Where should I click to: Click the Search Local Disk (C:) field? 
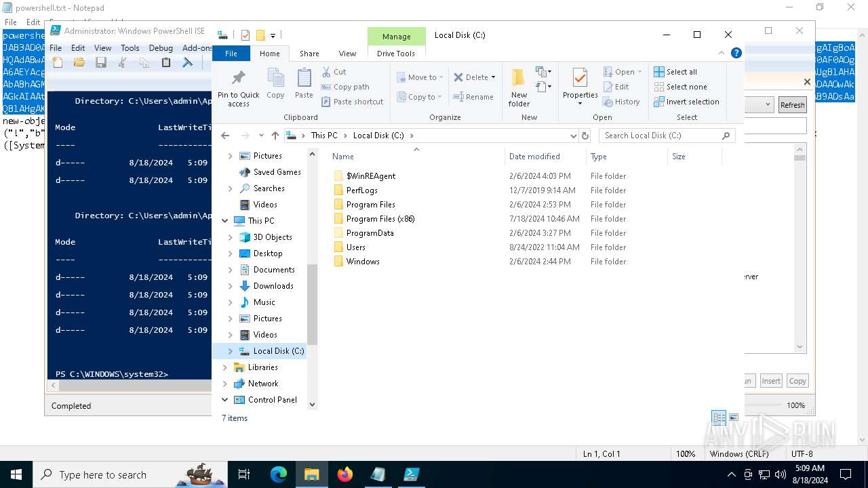[x=666, y=136]
